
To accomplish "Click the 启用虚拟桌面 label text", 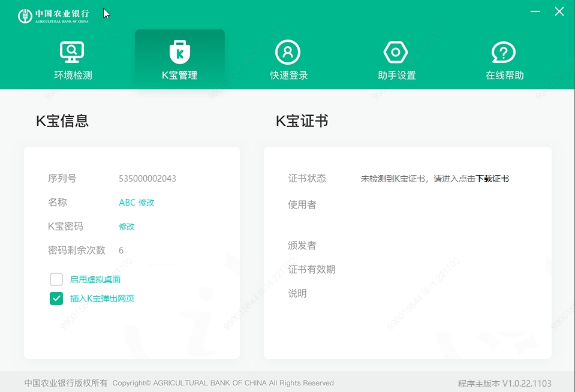I will [x=95, y=279].
